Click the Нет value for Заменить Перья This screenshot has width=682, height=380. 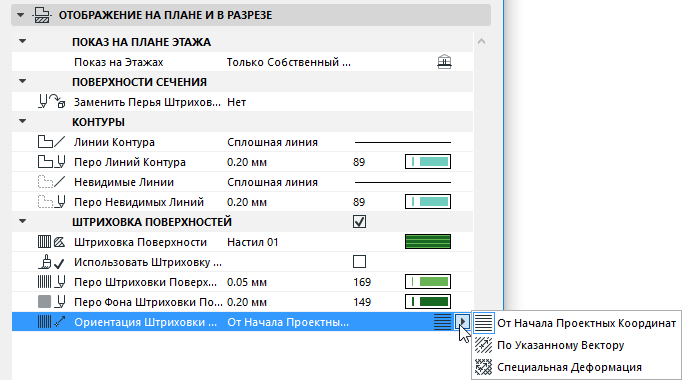click(x=237, y=102)
